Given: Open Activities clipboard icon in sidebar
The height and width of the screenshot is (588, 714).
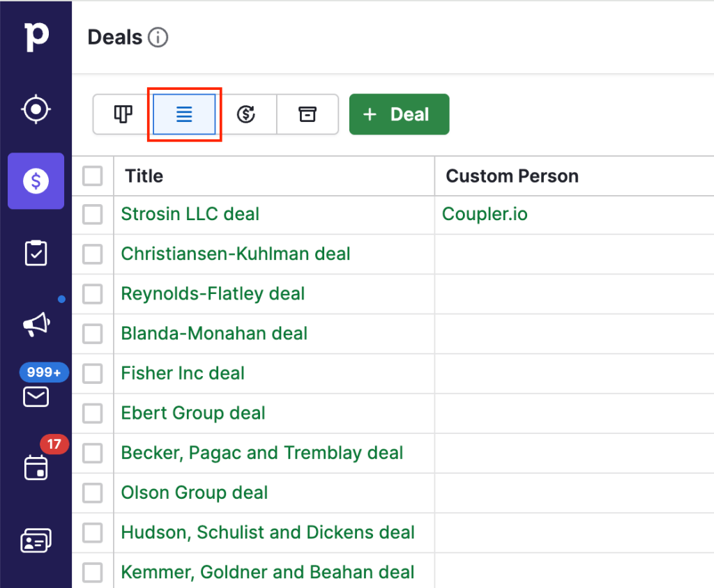Looking at the screenshot, I should 36,253.
